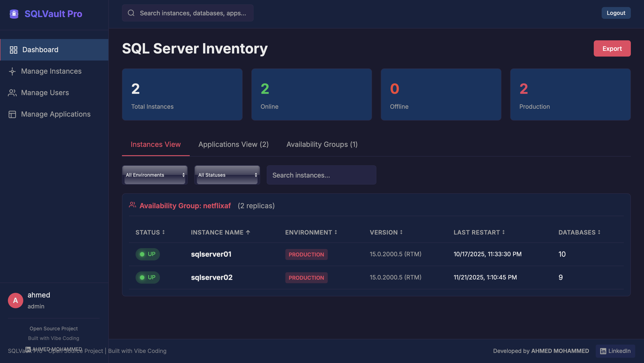Click the Logout button
This screenshot has width=644, height=363.
pos(616,13)
